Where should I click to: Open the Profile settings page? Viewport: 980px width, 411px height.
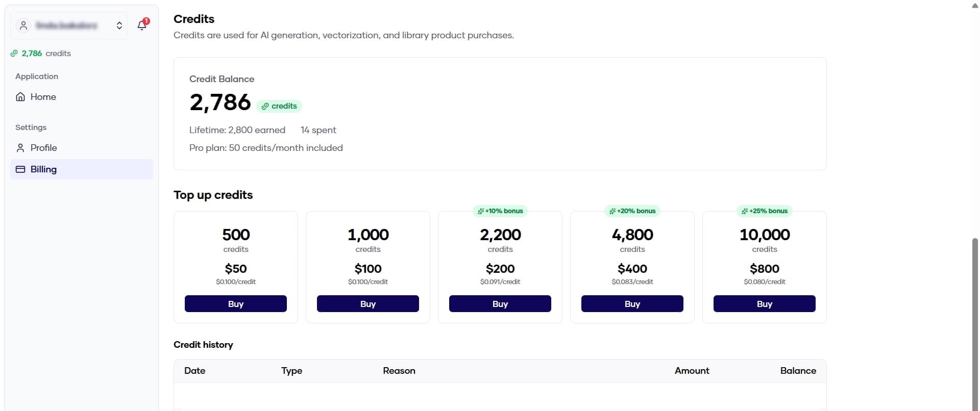(82, 148)
